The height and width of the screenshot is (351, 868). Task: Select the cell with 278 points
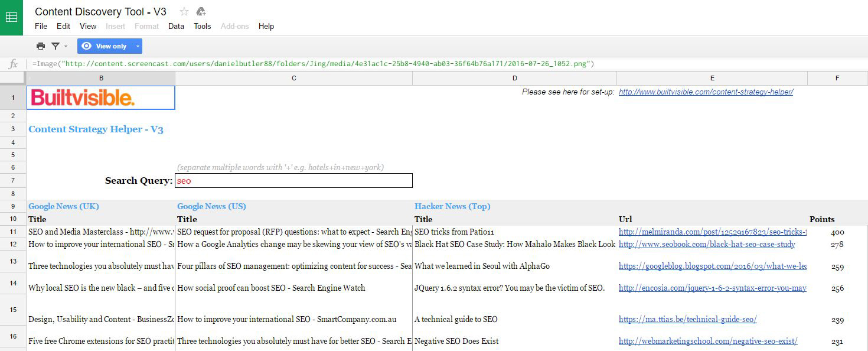click(x=837, y=244)
